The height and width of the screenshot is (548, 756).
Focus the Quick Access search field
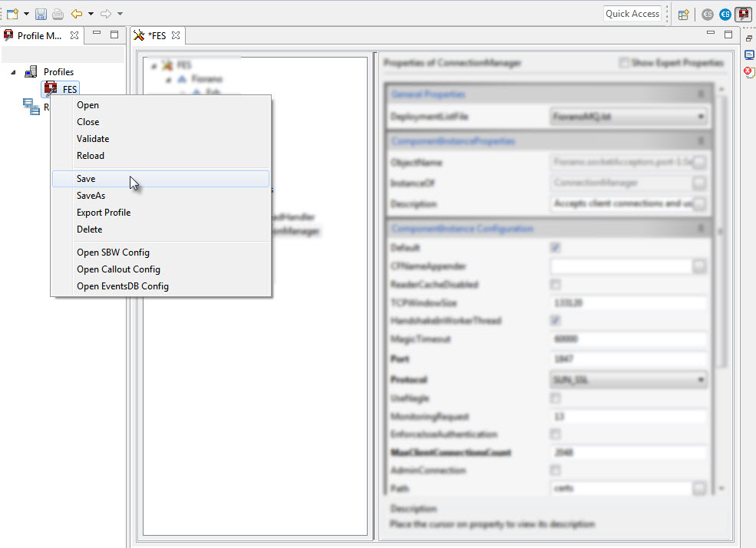click(632, 14)
